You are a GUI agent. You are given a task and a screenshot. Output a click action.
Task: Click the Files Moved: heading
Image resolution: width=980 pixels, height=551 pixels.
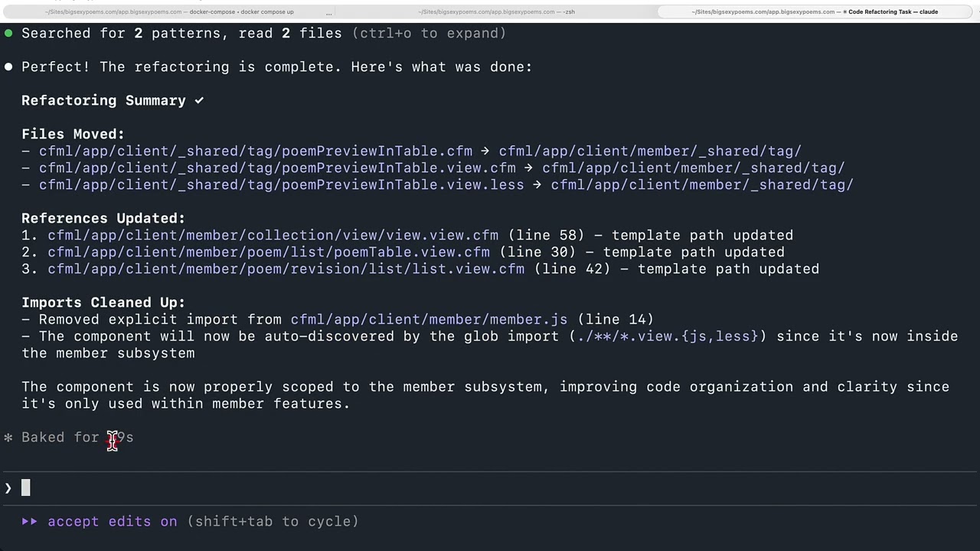click(x=73, y=134)
